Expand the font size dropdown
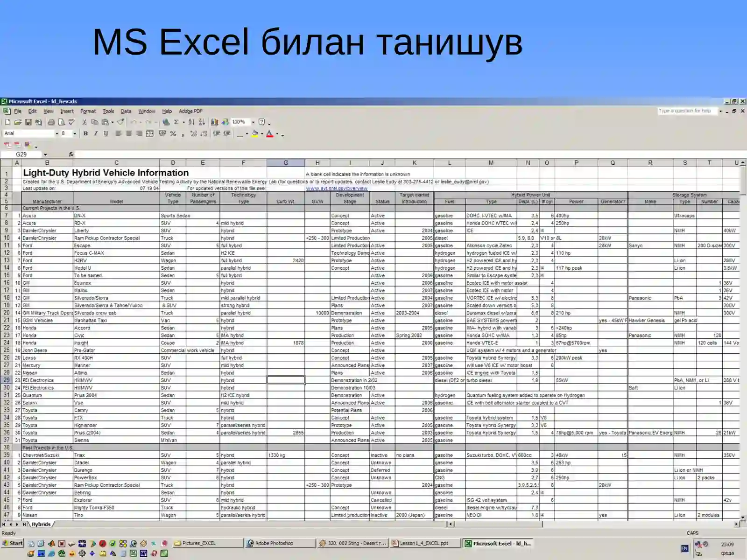This screenshot has width=747, height=560. click(75, 134)
